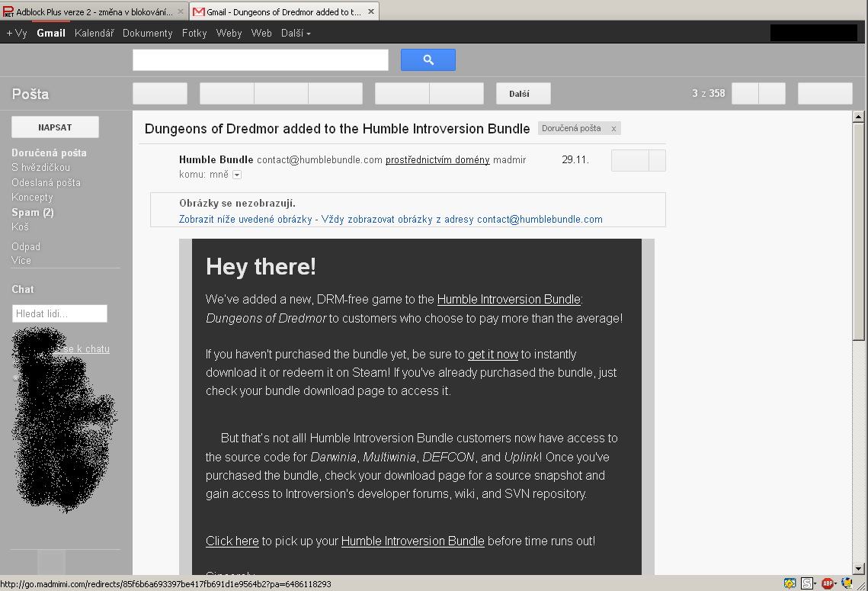Open Fotky in the Google bar
Viewport: 868px width, 591px height.
pos(194,34)
